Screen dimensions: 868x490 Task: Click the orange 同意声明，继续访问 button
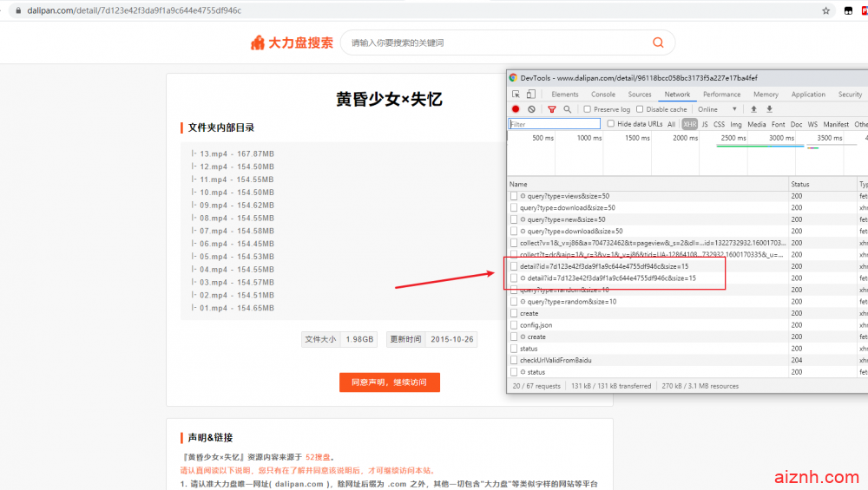pos(390,382)
